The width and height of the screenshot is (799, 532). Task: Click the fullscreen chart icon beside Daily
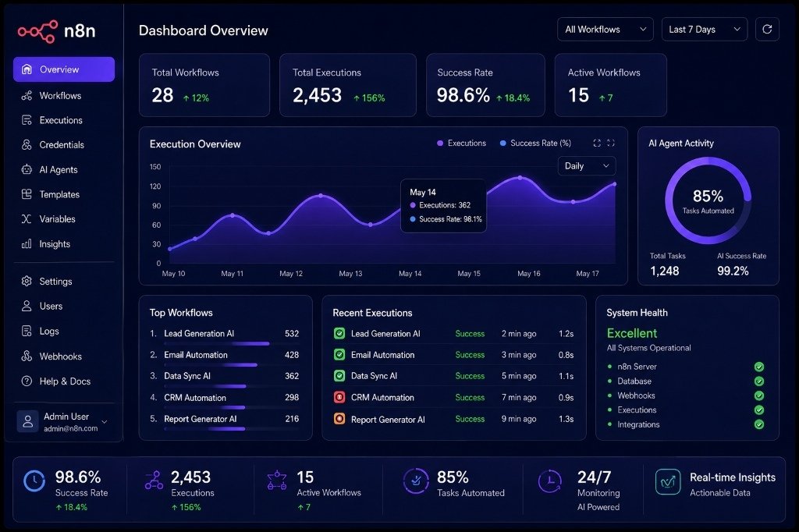coord(611,144)
